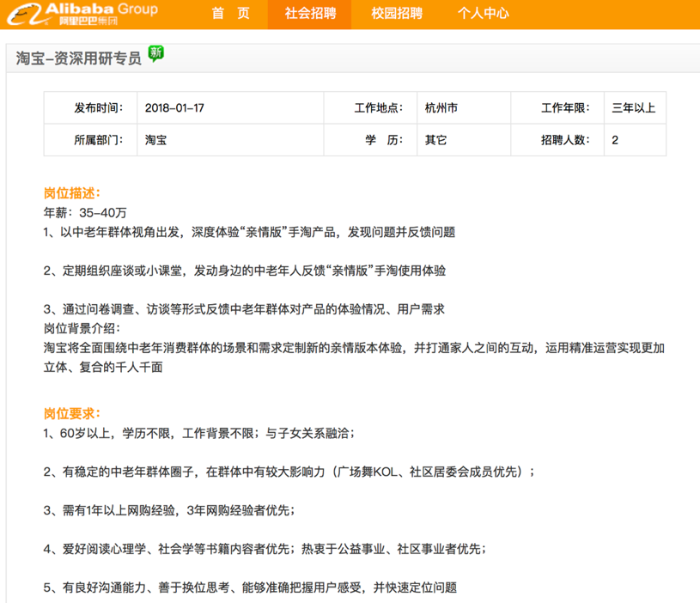Click the publish date 2018-01-17 cell
This screenshot has height=603, width=700.
(x=174, y=108)
